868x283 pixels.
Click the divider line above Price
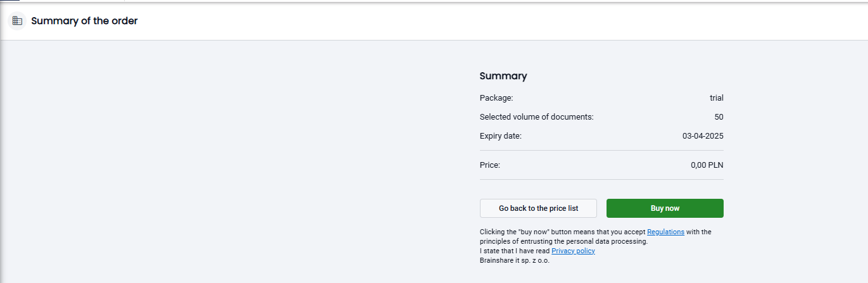(601, 151)
